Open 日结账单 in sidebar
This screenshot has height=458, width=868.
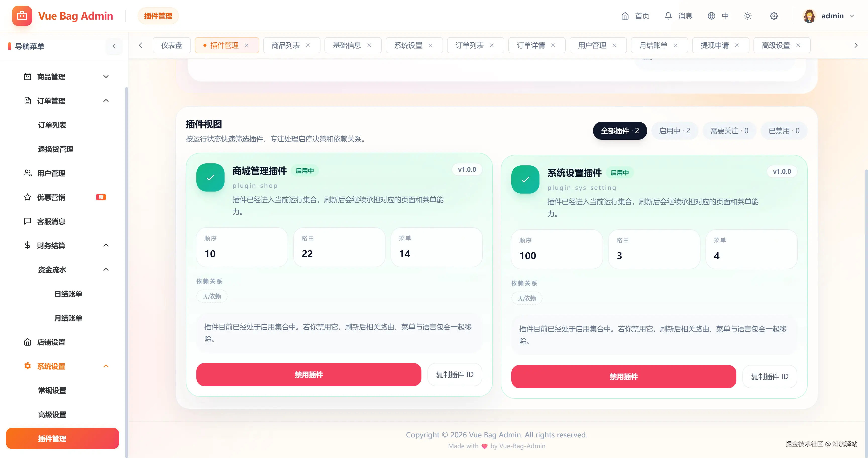point(68,294)
